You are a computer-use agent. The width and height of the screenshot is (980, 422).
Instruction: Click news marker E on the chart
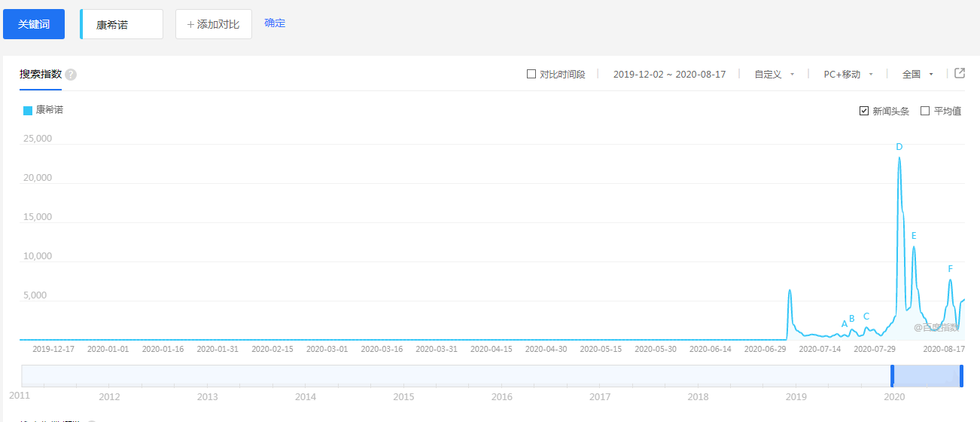pyautogui.click(x=914, y=236)
